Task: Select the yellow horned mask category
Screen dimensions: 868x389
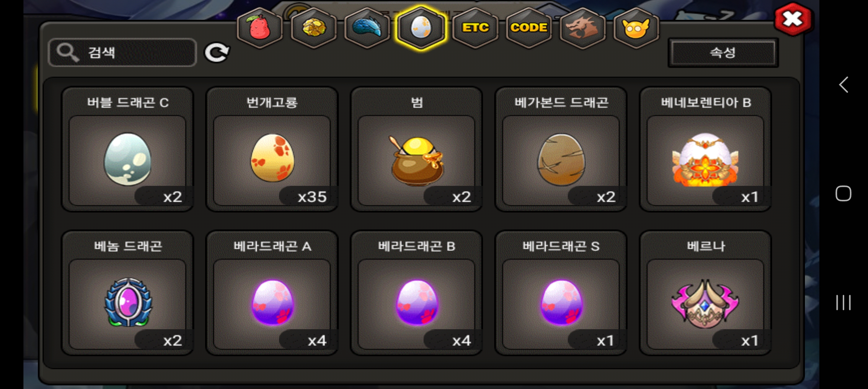Action: point(636,28)
